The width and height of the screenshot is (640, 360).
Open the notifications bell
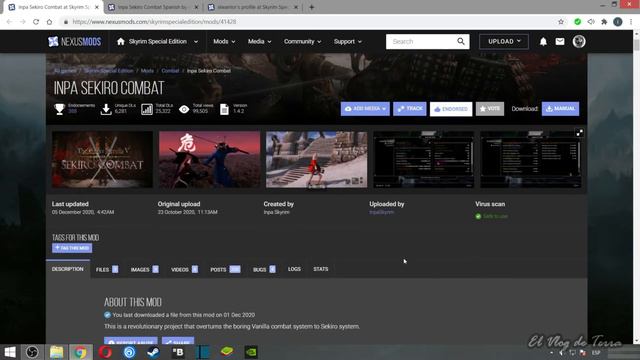click(543, 42)
